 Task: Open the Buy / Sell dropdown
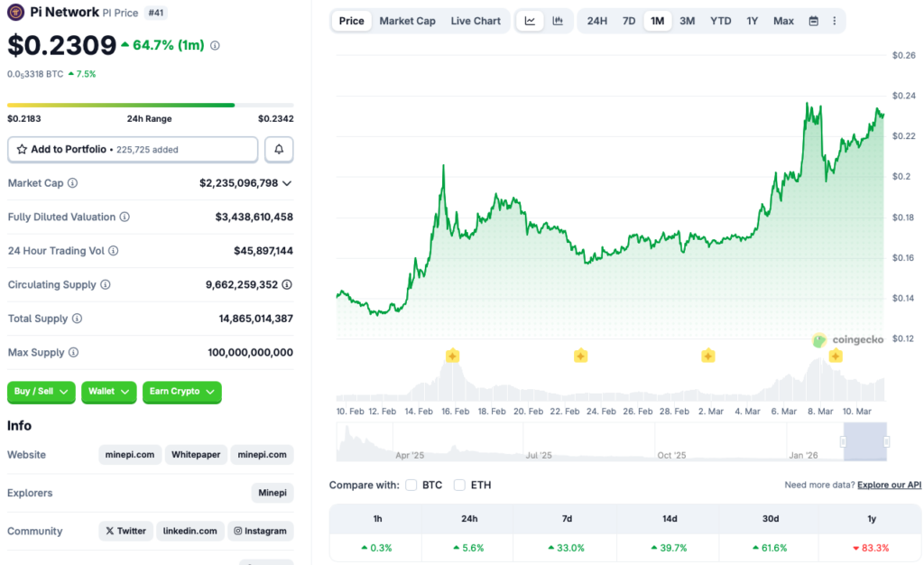[x=41, y=392]
